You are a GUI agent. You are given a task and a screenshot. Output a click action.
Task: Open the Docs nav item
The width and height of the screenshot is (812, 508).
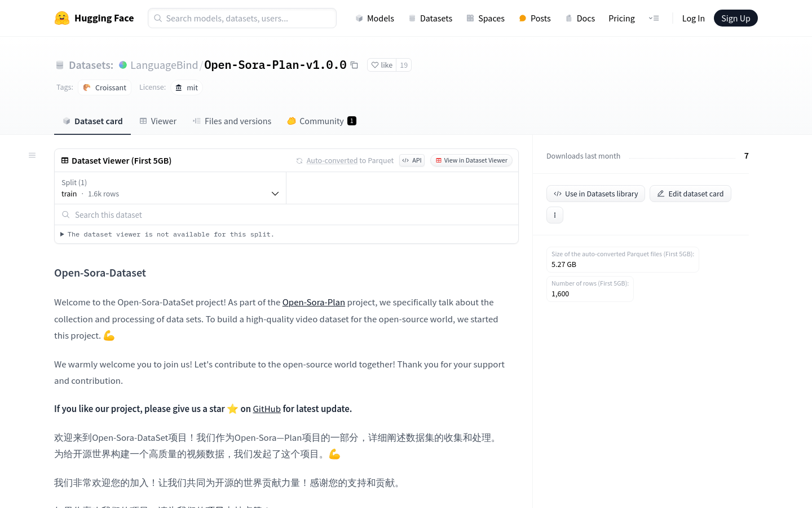tap(580, 18)
